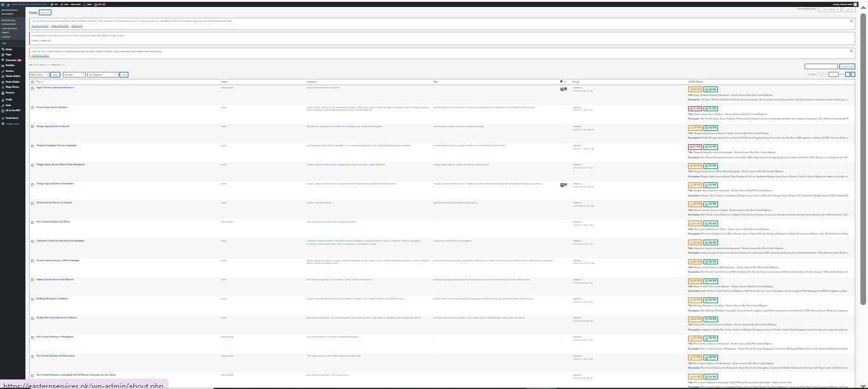This screenshot has width=868, height=389.
Task: Dismiss the top notice banner
Action: 851,21
